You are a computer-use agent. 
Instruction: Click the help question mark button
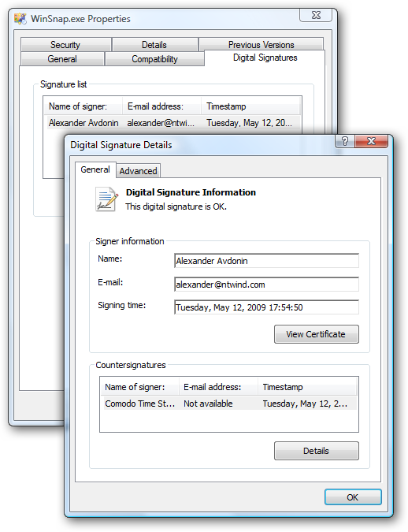(x=344, y=141)
